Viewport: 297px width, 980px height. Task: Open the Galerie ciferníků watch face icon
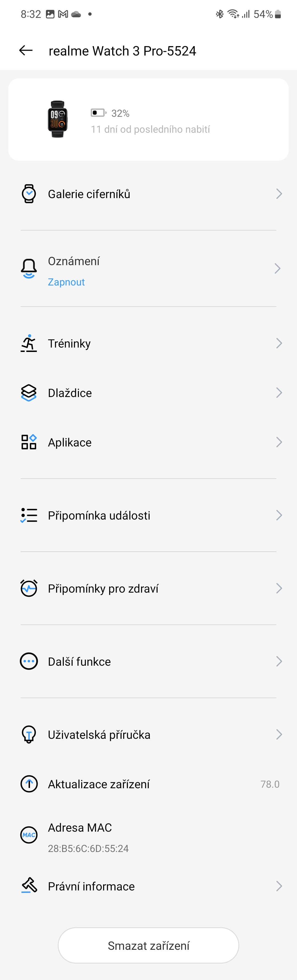29,194
